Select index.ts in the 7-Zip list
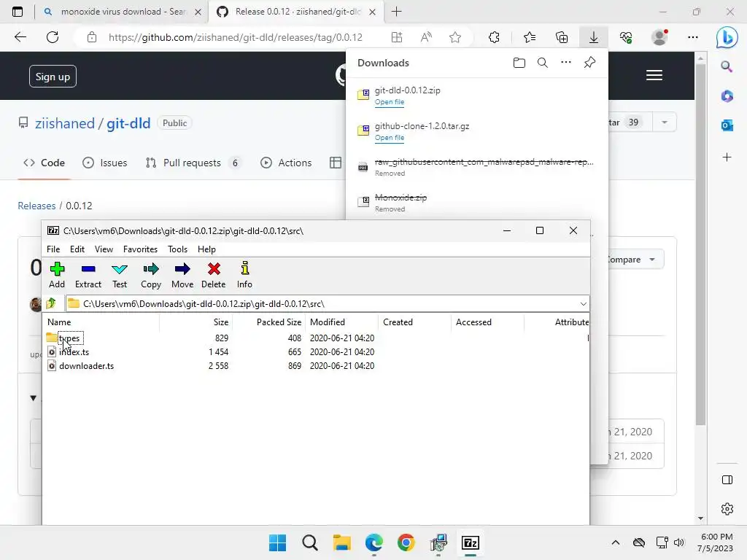The width and height of the screenshot is (747, 560). [x=74, y=352]
